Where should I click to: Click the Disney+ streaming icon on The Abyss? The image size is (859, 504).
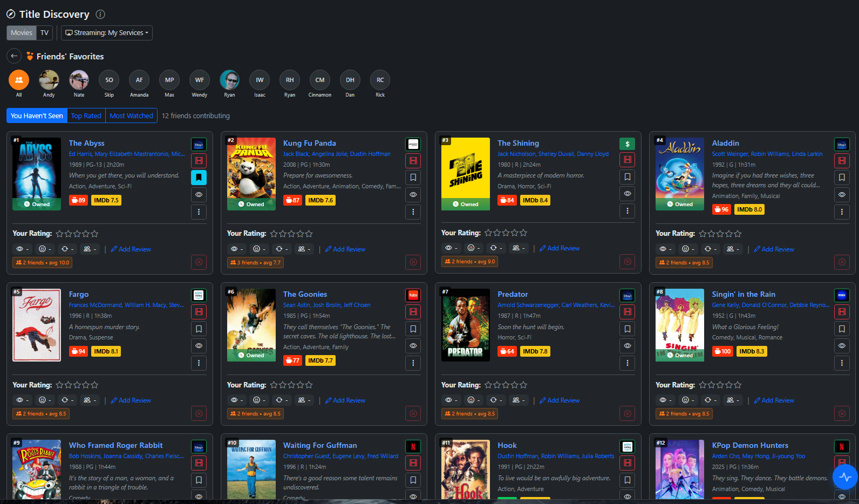[x=199, y=145]
